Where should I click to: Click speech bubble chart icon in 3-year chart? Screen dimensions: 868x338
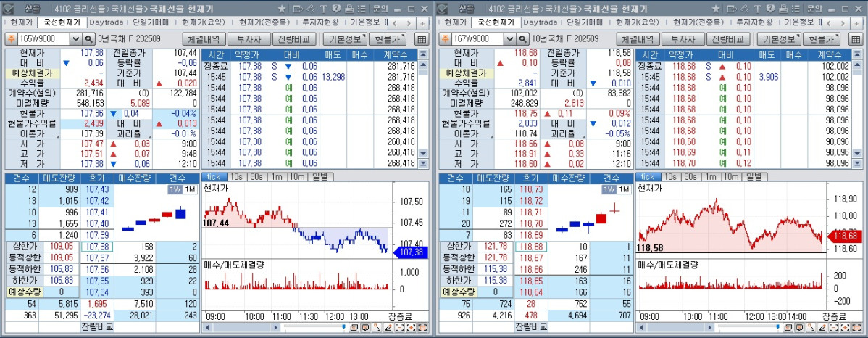point(365,327)
